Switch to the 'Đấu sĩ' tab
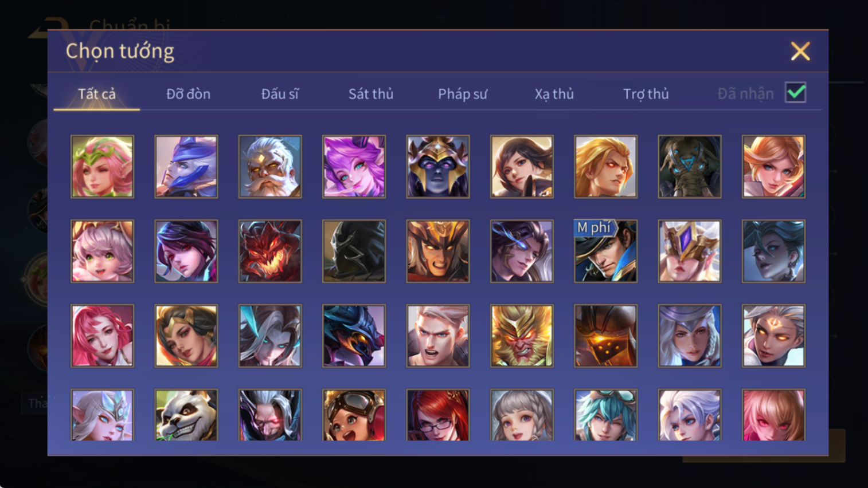The width and height of the screenshot is (868, 488). point(280,94)
